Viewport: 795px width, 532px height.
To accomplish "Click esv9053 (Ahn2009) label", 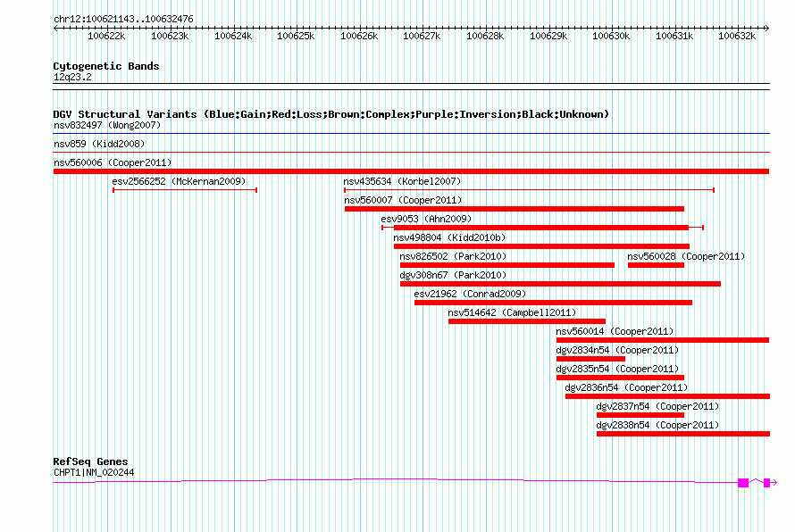I will click(426, 219).
